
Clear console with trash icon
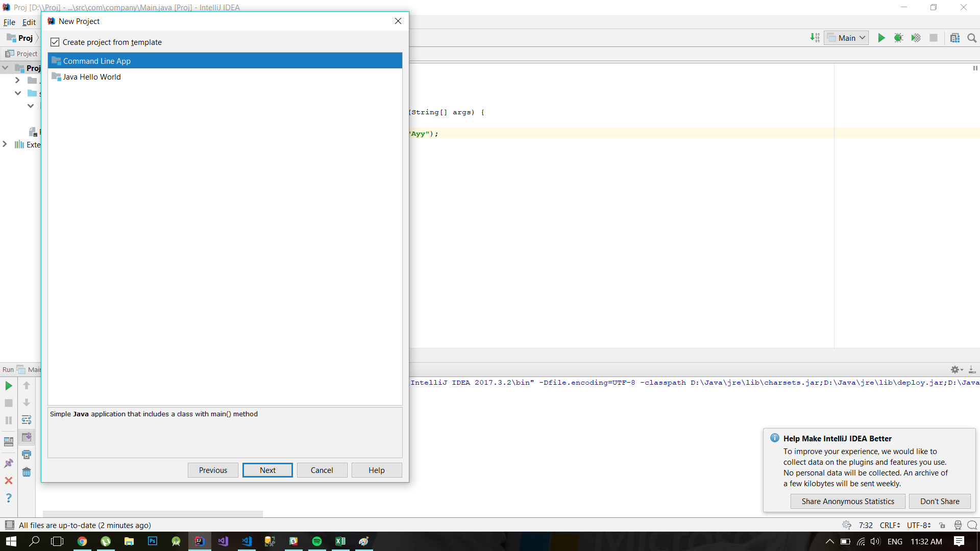pyautogui.click(x=27, y=472)
